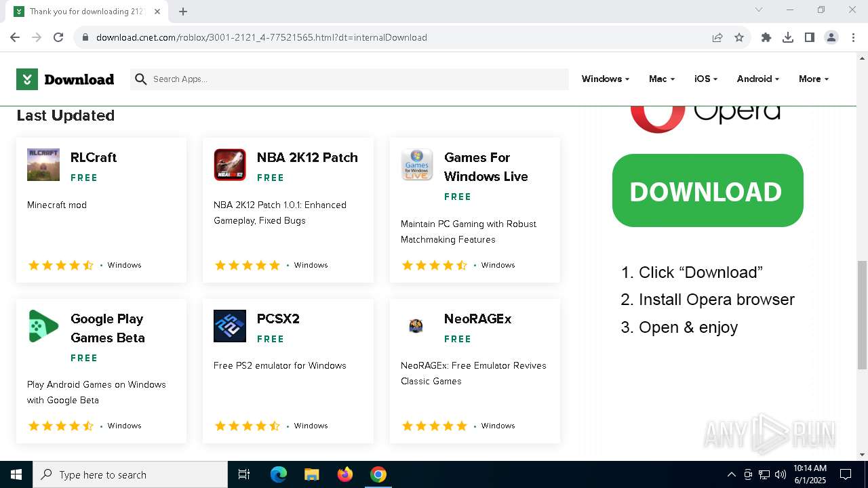Click 'Minecraft mod' description text
Screen dimensions: 868x488
[57, 205]
